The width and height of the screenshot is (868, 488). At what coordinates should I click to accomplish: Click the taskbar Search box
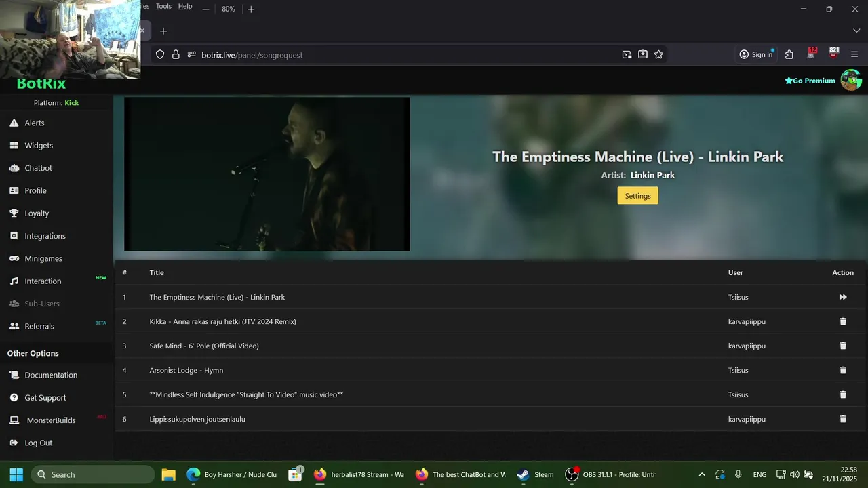93,474
